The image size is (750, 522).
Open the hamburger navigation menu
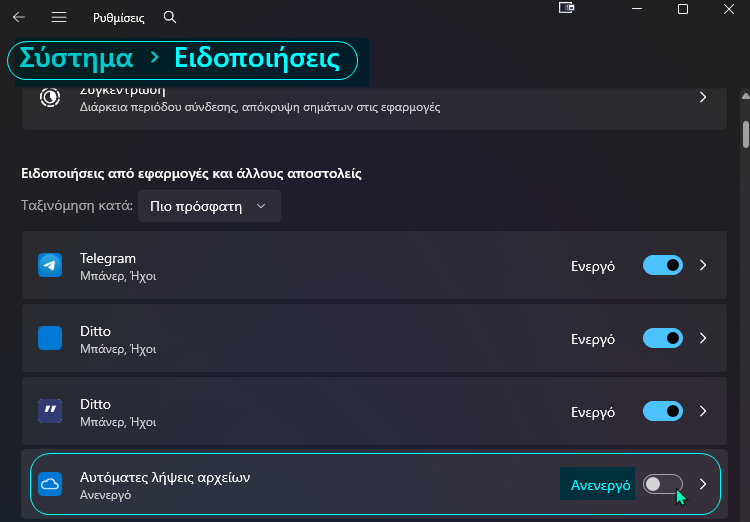(x=59, y=17)
